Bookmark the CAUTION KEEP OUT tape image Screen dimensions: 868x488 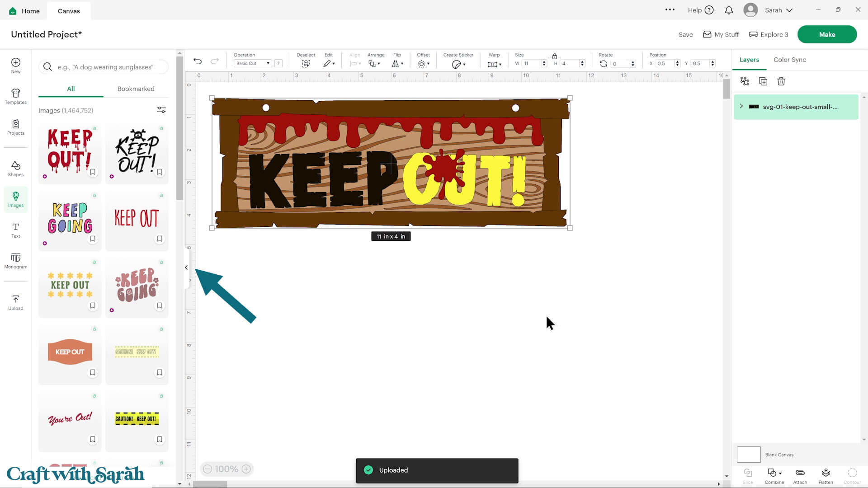click(x=160, y=439)
